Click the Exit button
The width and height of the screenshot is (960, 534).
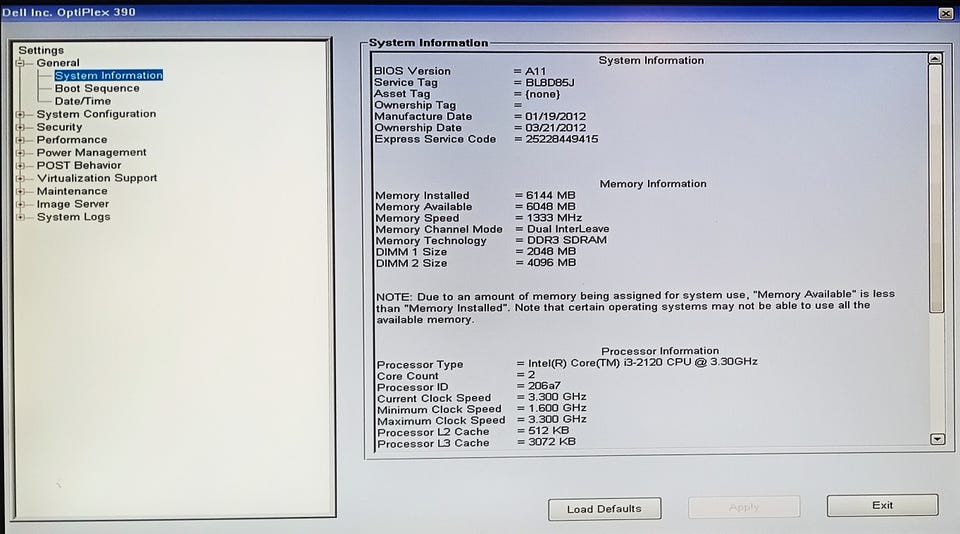[882, 505]
